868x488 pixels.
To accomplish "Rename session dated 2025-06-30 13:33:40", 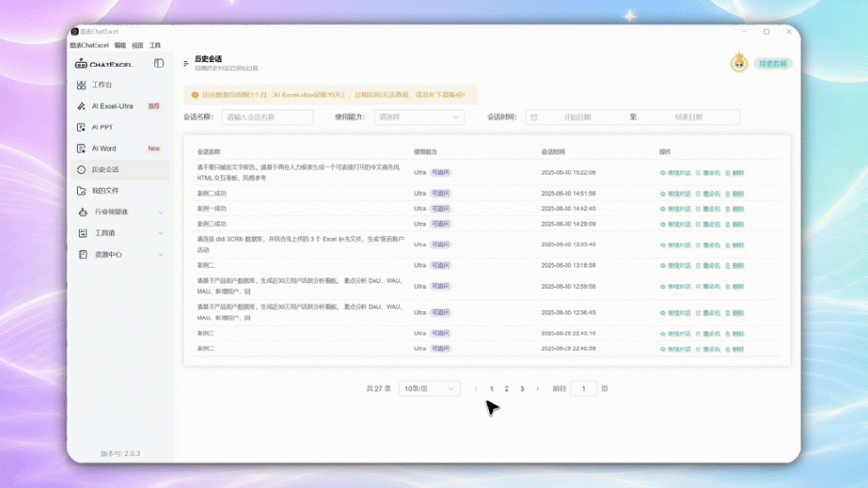I will pyautogui.click(x=708, y=245).
